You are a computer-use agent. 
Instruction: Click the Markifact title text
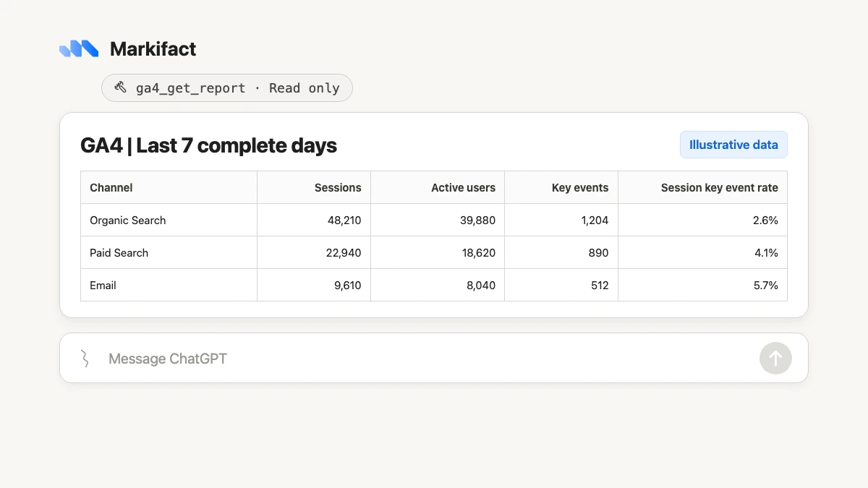pyautogui.click(x=153, y=49)
